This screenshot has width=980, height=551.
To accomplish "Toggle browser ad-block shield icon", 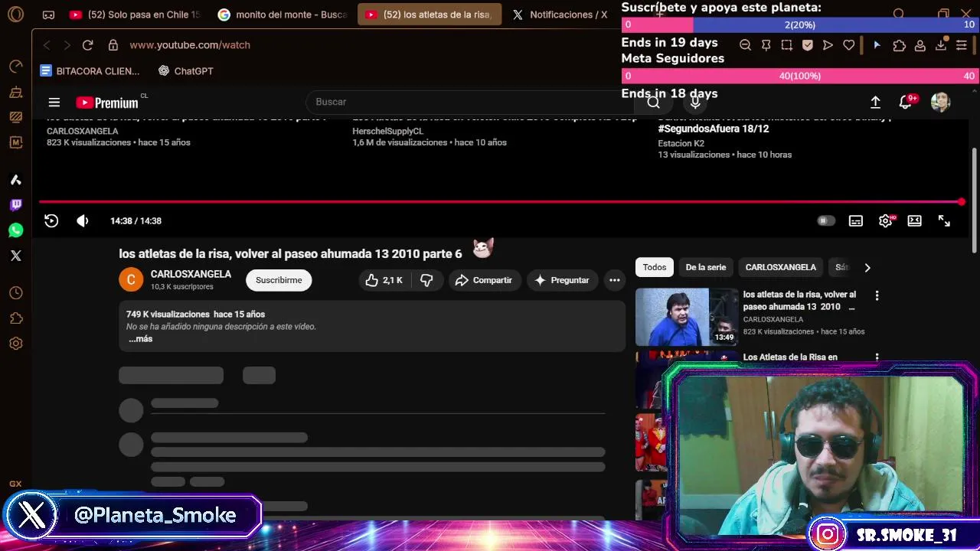I will [x=807, y=45].
